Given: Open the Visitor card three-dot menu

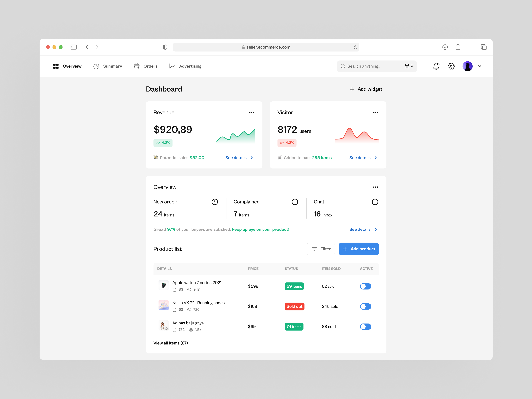Looking at the screenshot, I should (376, 112).
